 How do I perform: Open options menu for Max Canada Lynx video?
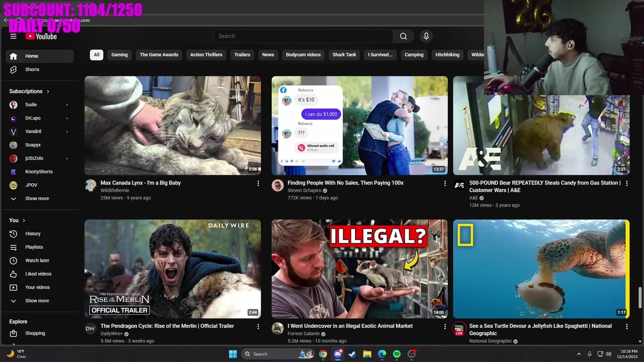coord(258,184)
